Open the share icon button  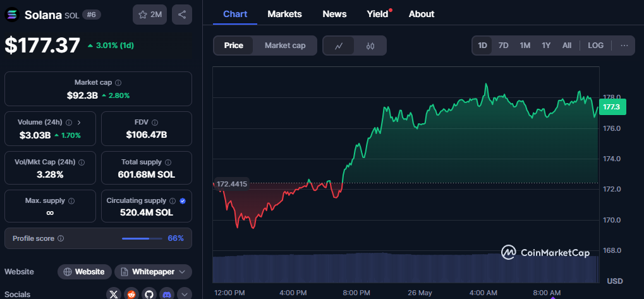click(182, 15)
